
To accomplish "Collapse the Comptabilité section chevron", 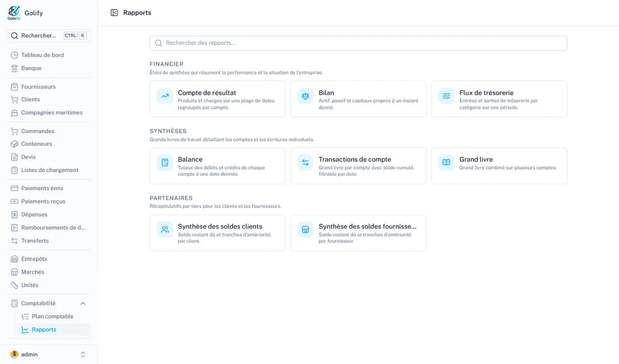I will pyautogui.click(x=83, y=304).
